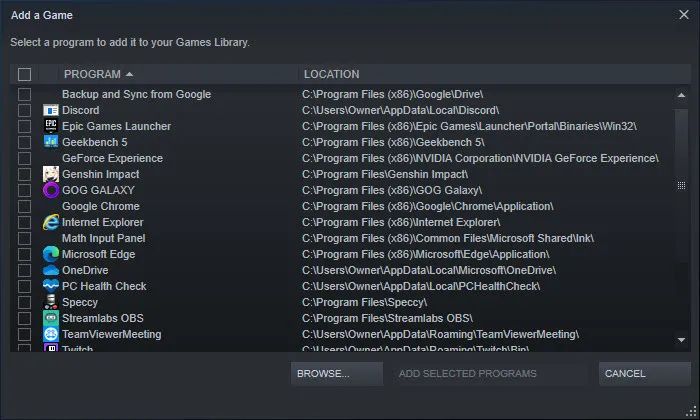Check the Epic Games Launcher checkbox
The image size is (700, 420).
click(25, 126)
